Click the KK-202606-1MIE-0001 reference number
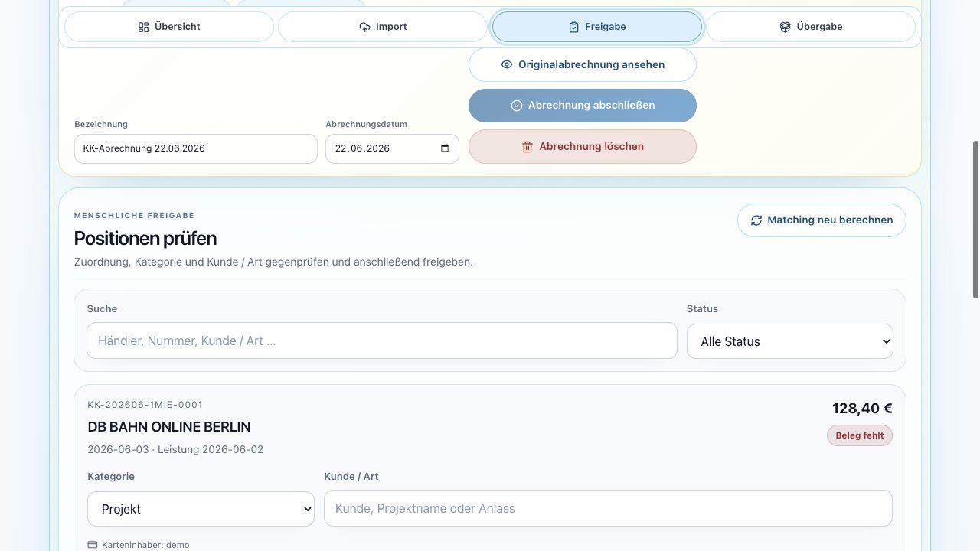The width and height of the screenshot is (980, 551). [145, 405]
